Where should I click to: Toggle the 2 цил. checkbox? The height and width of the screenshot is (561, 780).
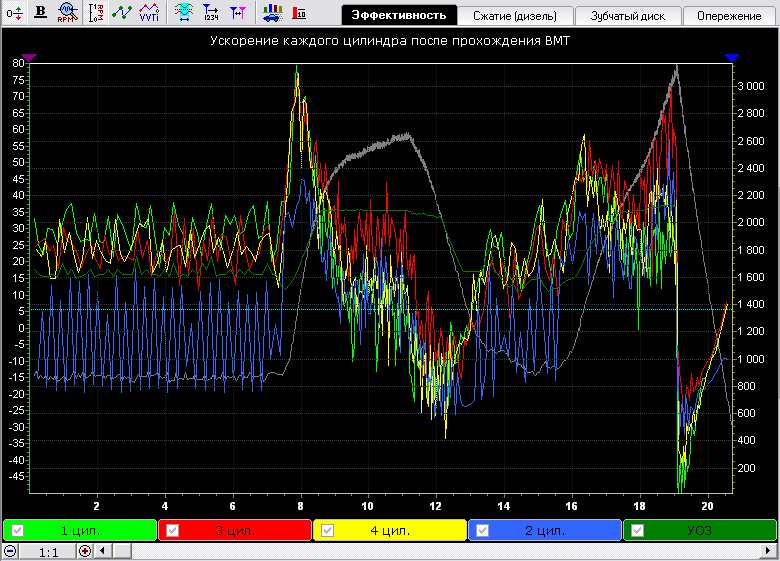483,530
